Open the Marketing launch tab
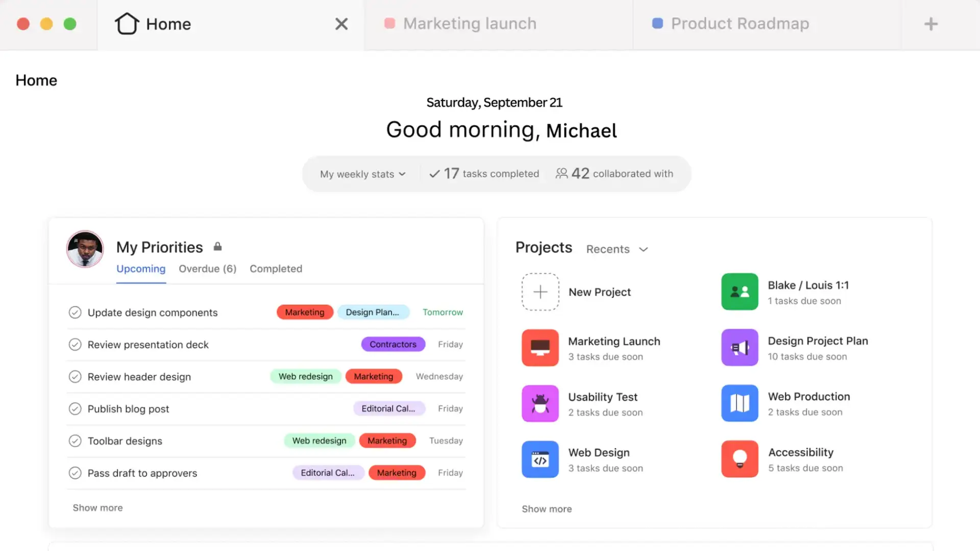 [470, 23]
